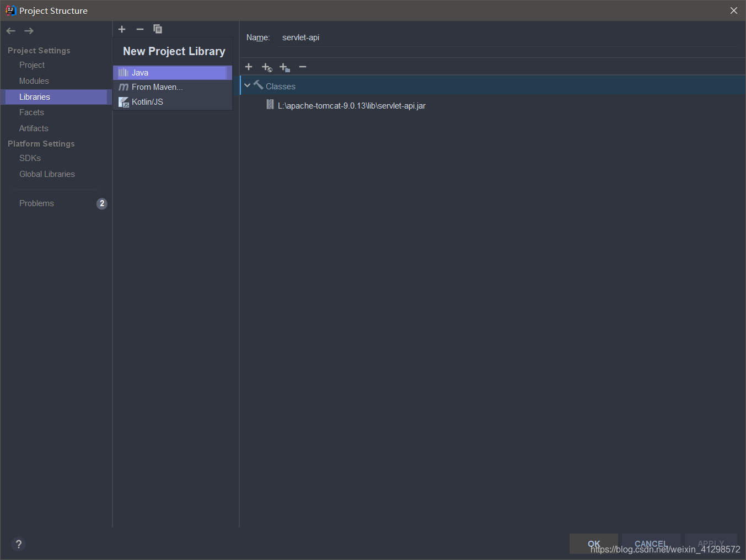This screenshot has height=560, width=746.
Task: Copy the library via the copy icon
Action: (x=158, y=29)
